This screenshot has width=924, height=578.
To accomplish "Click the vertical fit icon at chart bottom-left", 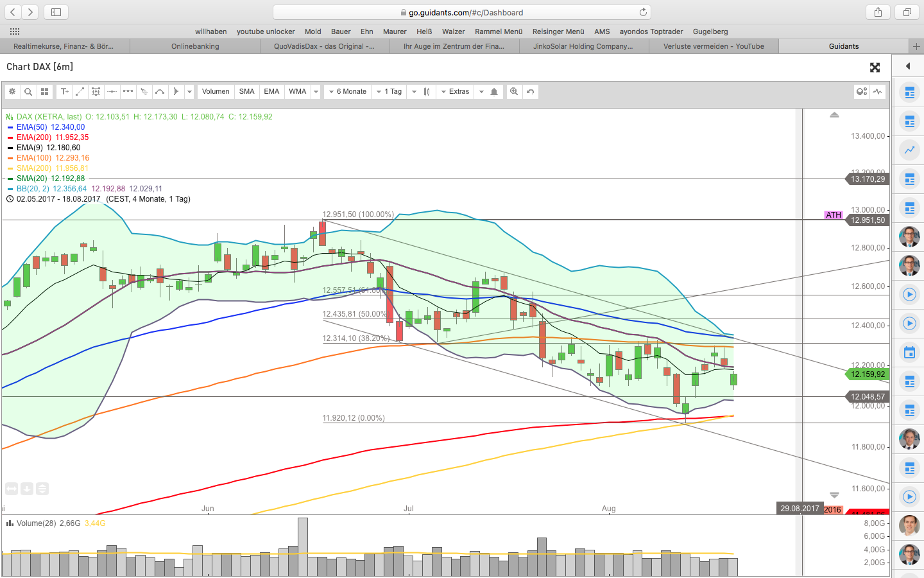I will 42,489.
